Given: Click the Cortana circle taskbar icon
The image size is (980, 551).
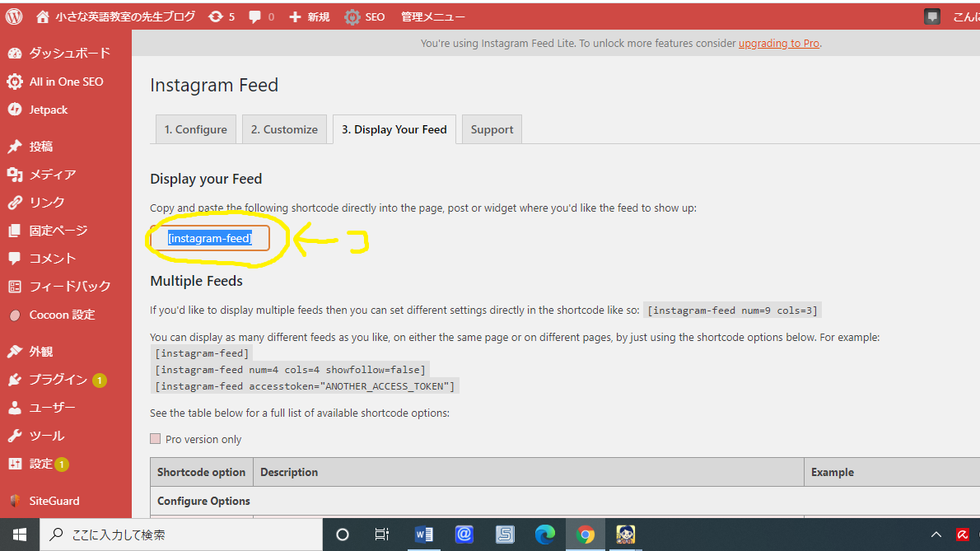Looking at the screenshot, I should click(343, 535).
